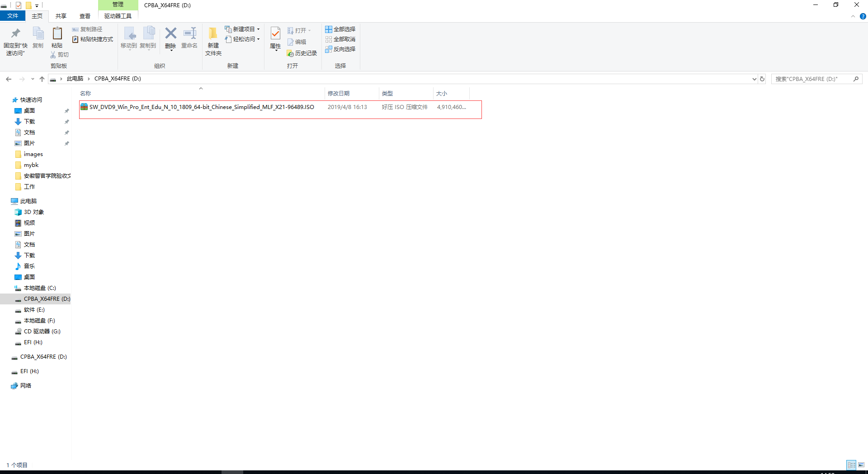The width and height of the screenshot is (868, 474).
Task: Select 本地磁盘 (C:) in navigation tree
Action: [40, 288]
